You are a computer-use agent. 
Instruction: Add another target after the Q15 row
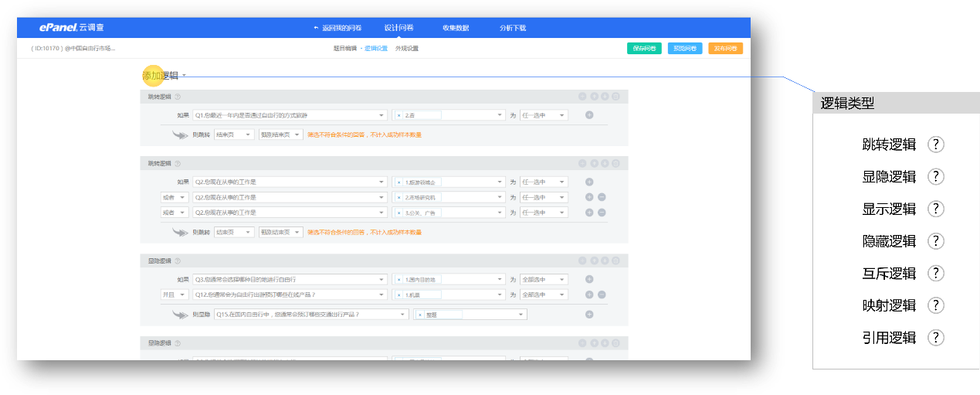(x=589, y=314)
